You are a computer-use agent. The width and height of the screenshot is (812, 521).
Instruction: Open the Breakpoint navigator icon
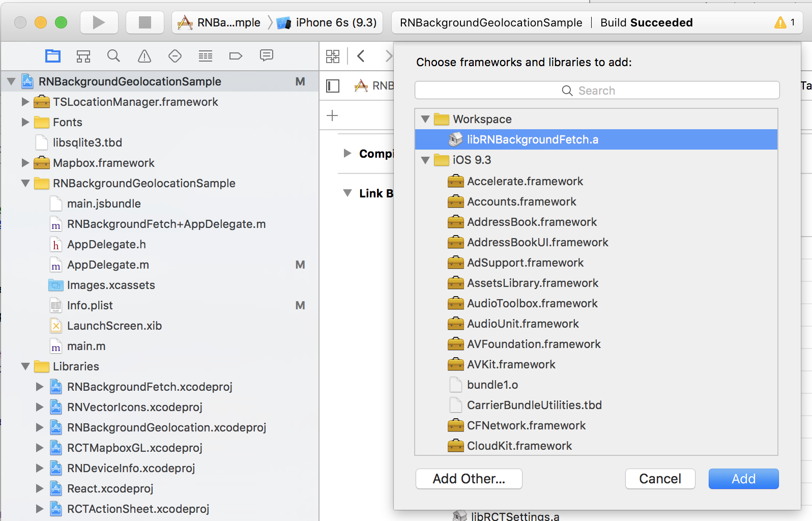(236, 56)
